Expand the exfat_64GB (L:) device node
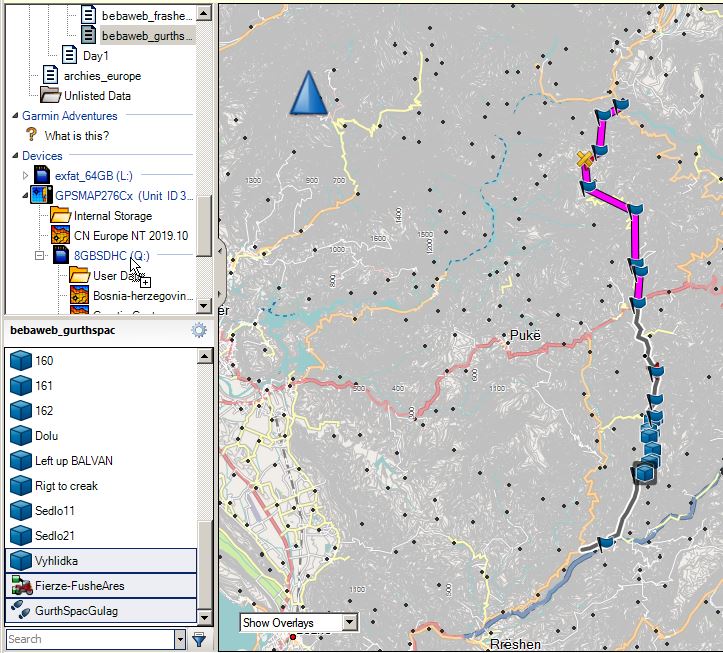 tap(26, 176)
